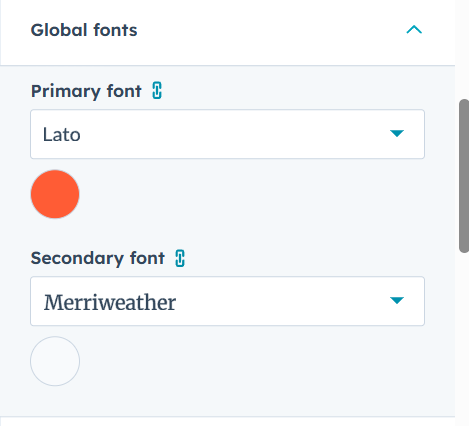Click the link icon beside Secondary font
Viewport: 469px width, 426px height.
tap(180, 258)
